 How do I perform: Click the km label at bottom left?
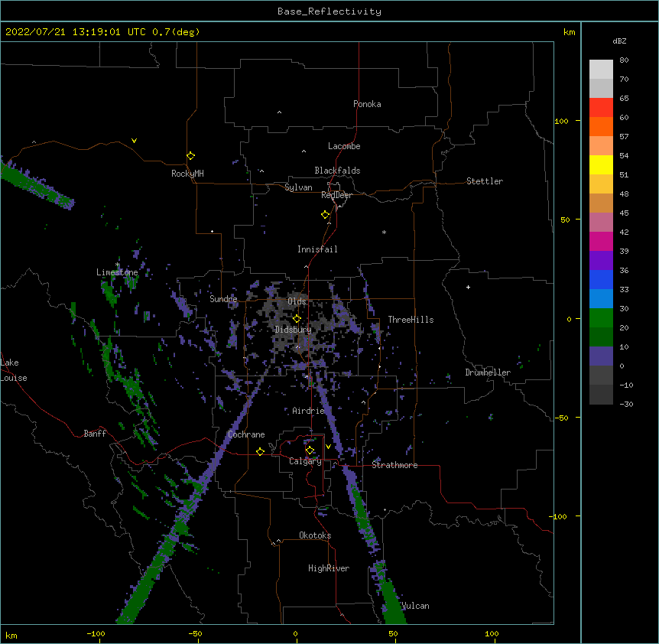click(x=11, y=635)
